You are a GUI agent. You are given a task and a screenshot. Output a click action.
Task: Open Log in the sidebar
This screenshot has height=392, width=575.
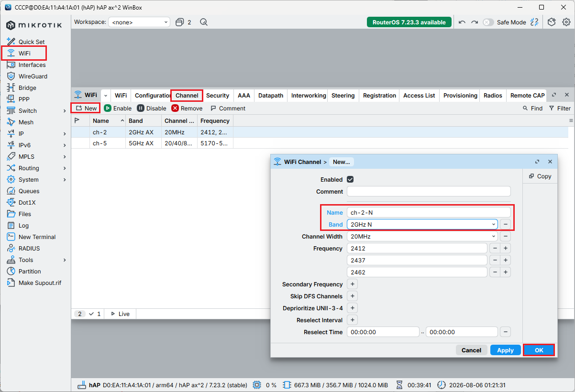pyautogui.click(x=18, y=225)
